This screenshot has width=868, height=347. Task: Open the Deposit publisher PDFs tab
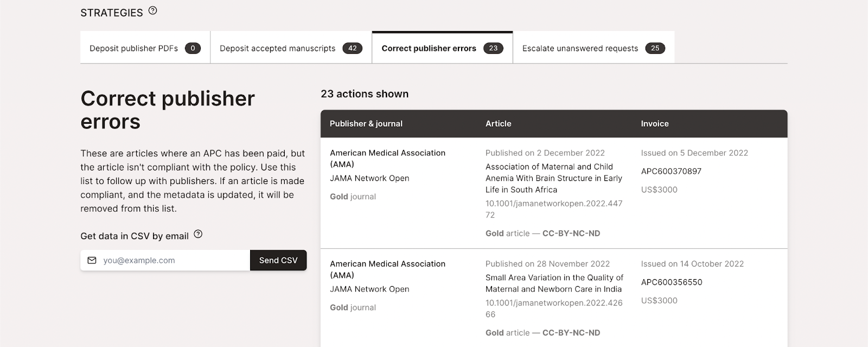[134, 48]
